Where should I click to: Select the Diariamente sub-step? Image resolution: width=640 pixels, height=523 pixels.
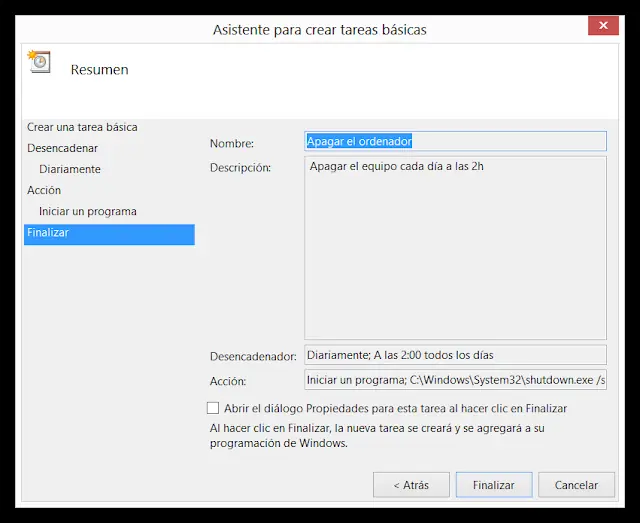70,169
